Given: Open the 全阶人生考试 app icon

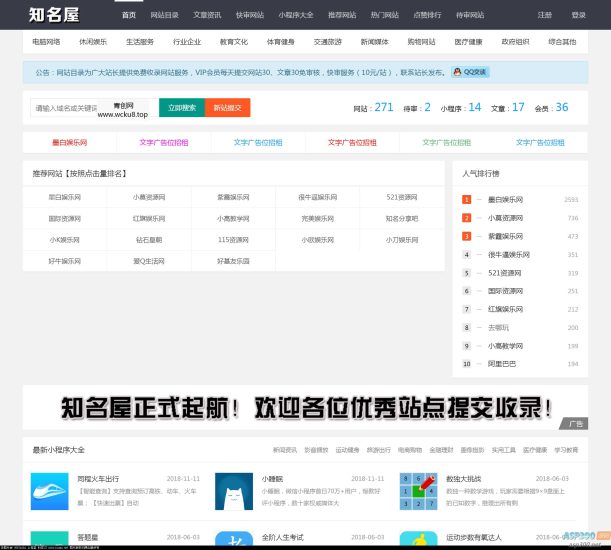Looking at the screenshot, I should click(234, 538).
